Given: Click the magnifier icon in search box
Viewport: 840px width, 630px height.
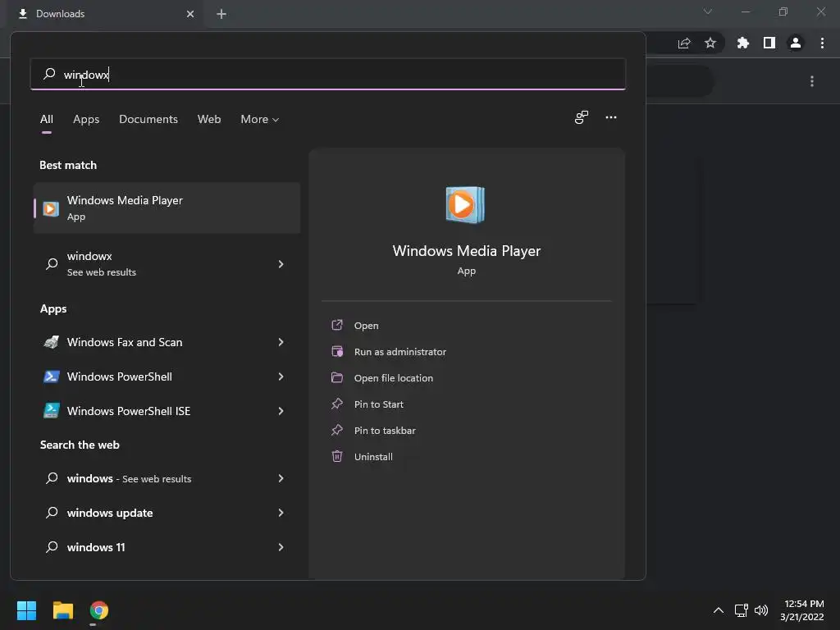Looking at the screenshot, I should (49, 73).
